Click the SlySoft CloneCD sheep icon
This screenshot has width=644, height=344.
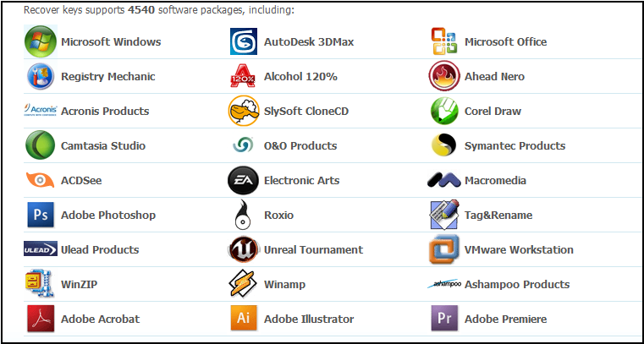243,111
